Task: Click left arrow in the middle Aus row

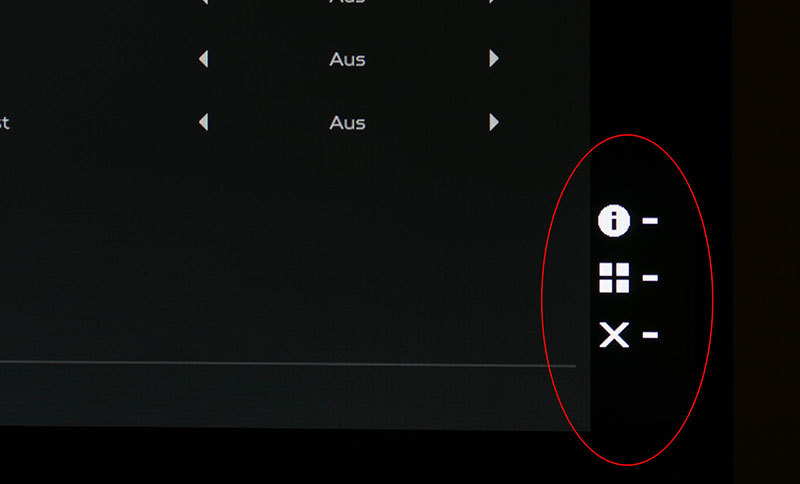Action: 204,59
